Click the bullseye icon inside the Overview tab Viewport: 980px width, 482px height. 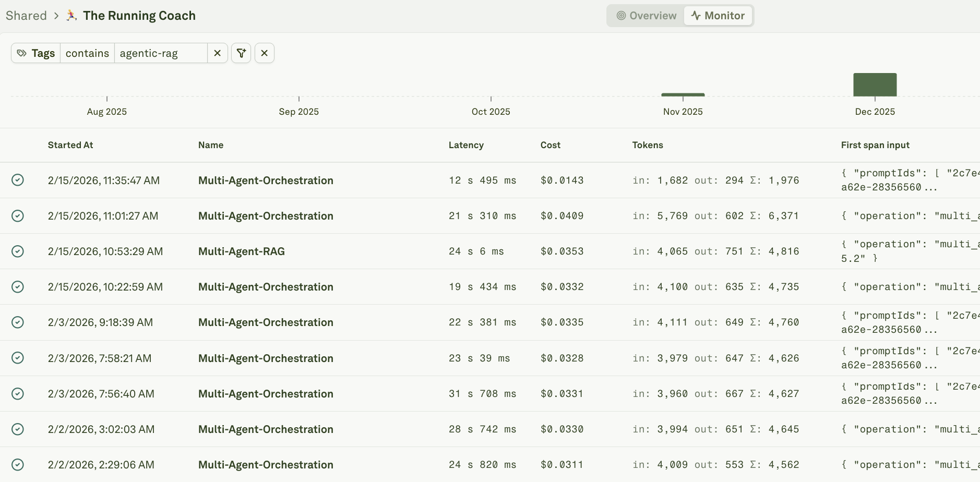pyautogui.click(x=621, y=16)
